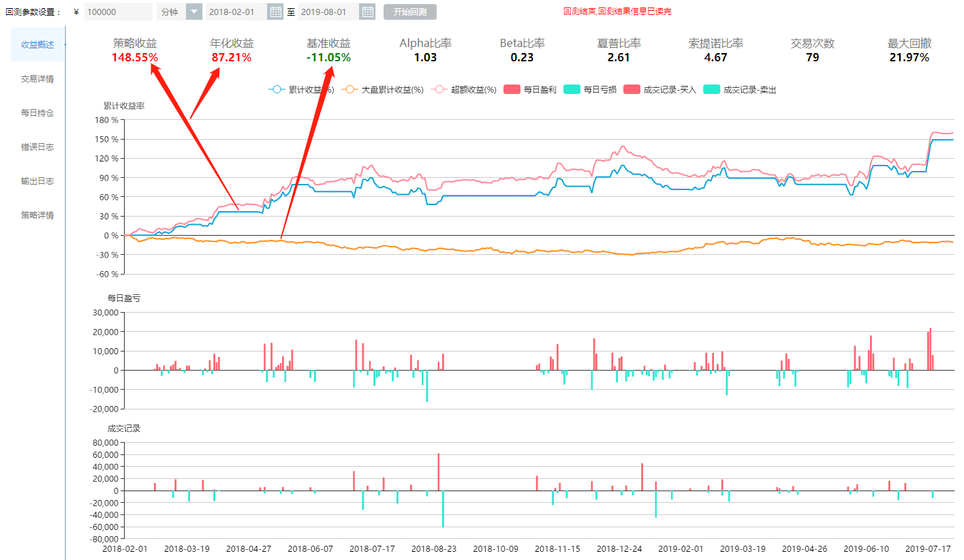The width and height of the screenshot is (964, 560).
Task: Click the initial capital 100000 input field
Action: 118,12
